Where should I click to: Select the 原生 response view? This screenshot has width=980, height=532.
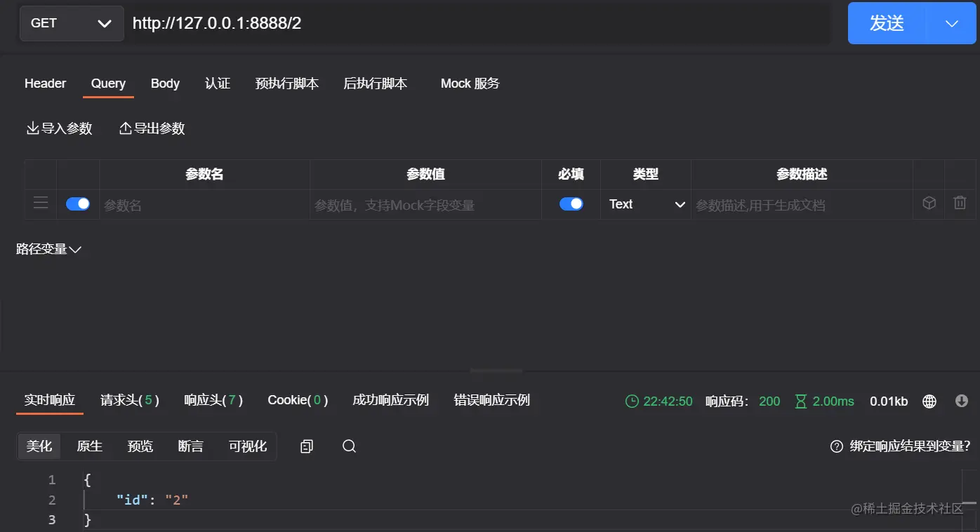tap(90, 446)
